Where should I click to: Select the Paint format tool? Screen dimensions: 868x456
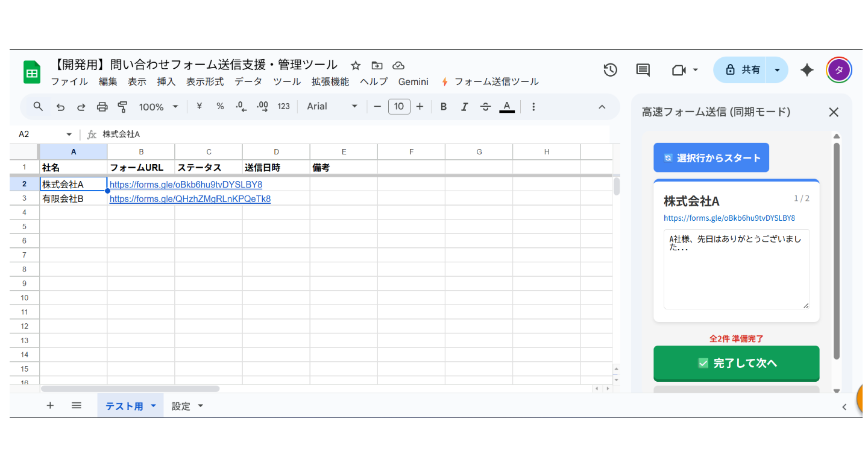(x=122, y=106)
